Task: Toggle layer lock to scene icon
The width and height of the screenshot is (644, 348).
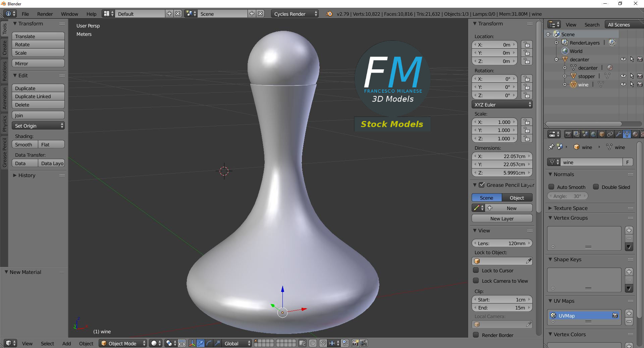Action: [303, 343]
